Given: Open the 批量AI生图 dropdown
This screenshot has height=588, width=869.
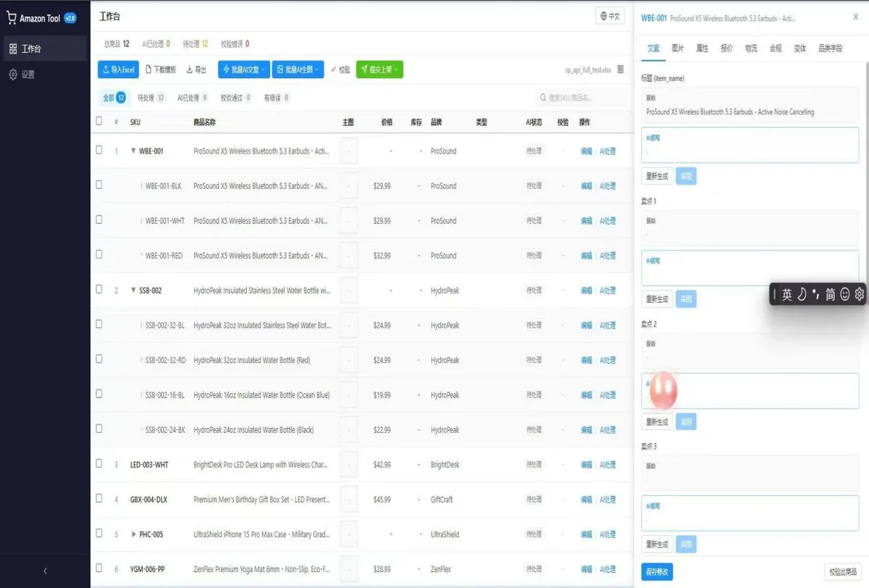Looking at the screenshot, I should point(298,70).
